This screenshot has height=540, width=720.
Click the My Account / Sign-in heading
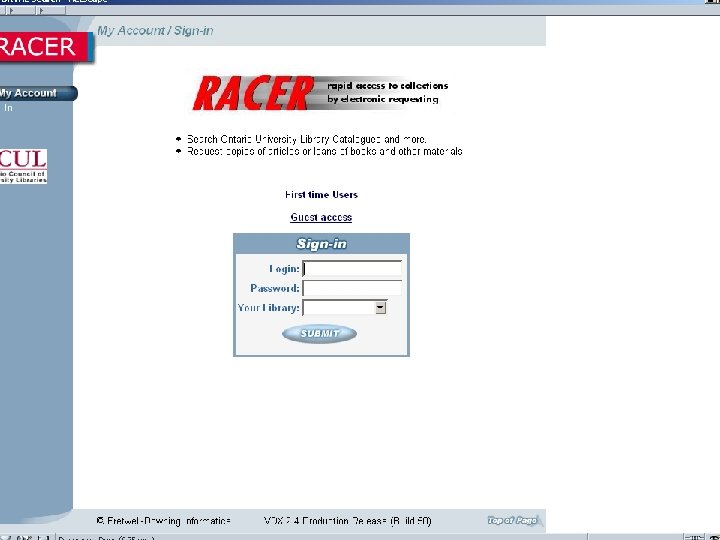tap(155, 31)
